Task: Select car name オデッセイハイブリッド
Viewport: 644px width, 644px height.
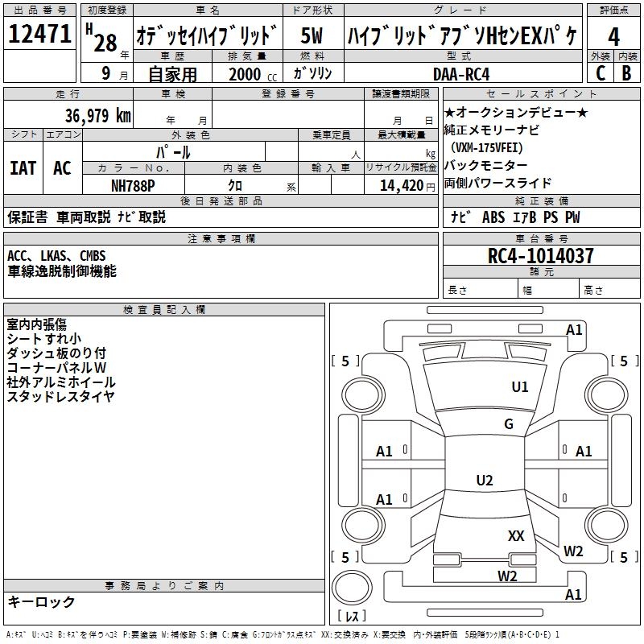Action: pos(208,35)
